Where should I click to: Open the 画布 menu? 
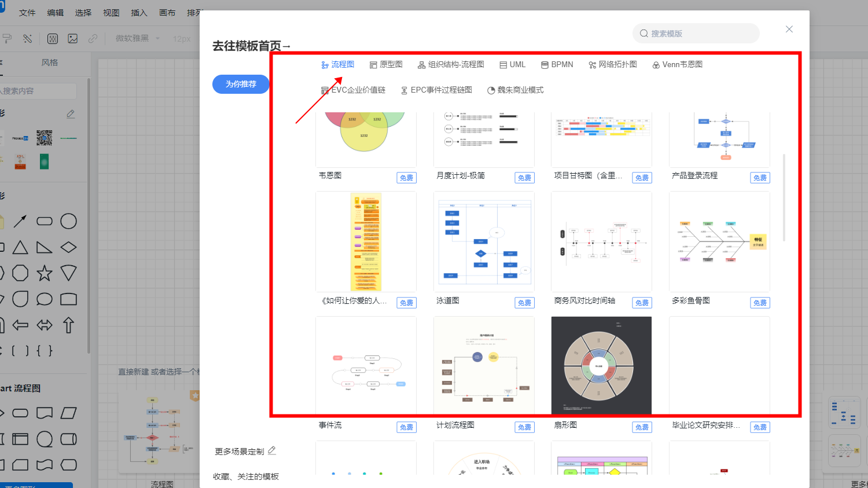click(x=167, y=13)
